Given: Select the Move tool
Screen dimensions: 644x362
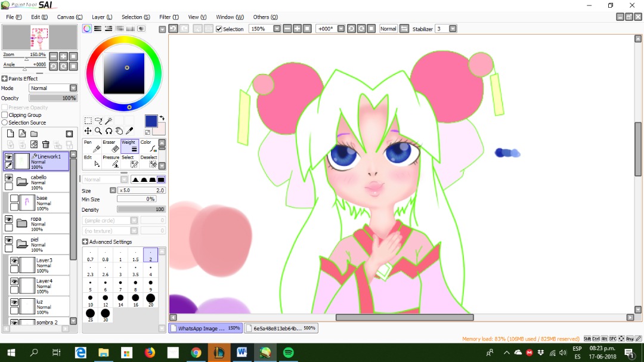Looking at the screenshot, I should (88, 131).
